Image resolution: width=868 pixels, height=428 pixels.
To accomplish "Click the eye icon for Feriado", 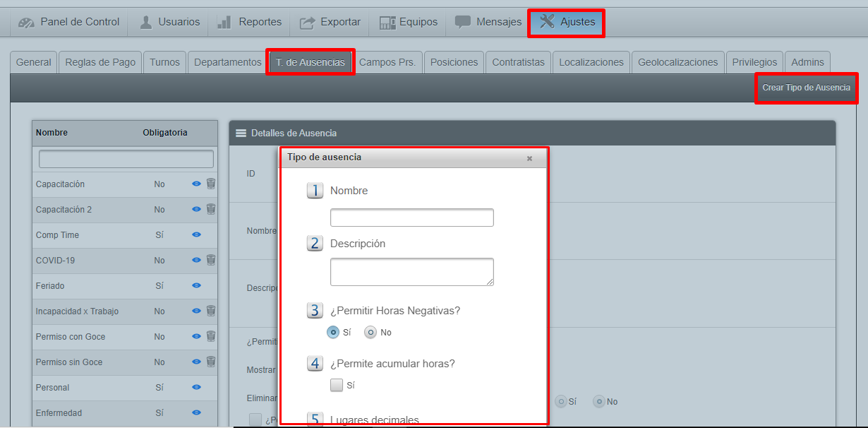I will coord(196,285).
